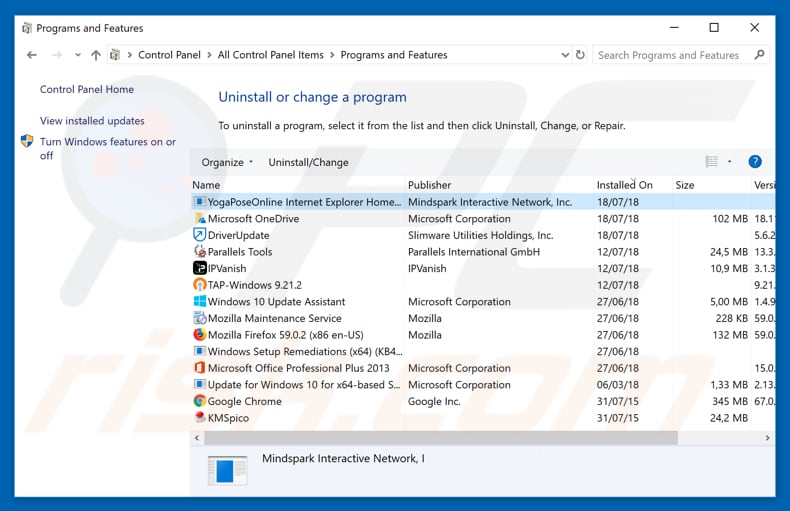Click the horizontal scrollbar thumb
Viewport: 790px width, 511px height.
(441, 438)
